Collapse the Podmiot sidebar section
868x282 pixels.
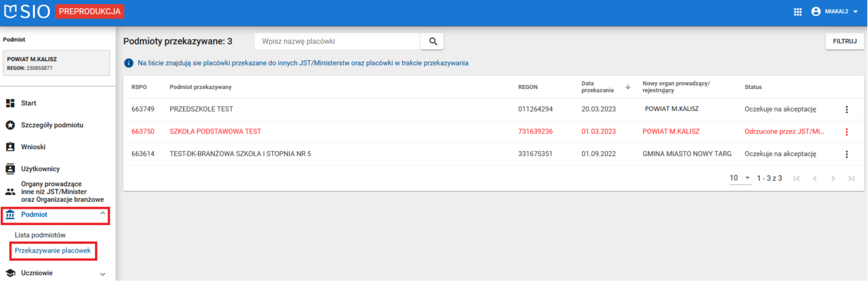point(103,214)
